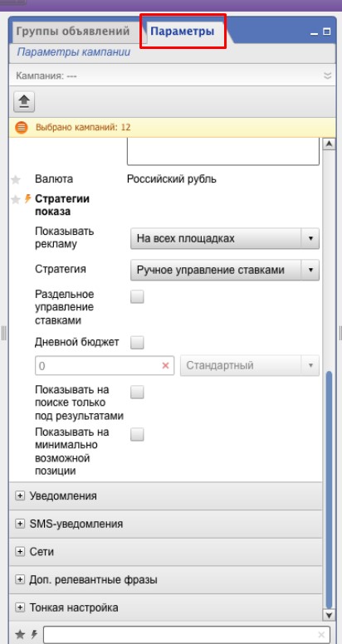342x644 pixels.
Task: Collapse the campaign header double chevron
Action: 327,76
